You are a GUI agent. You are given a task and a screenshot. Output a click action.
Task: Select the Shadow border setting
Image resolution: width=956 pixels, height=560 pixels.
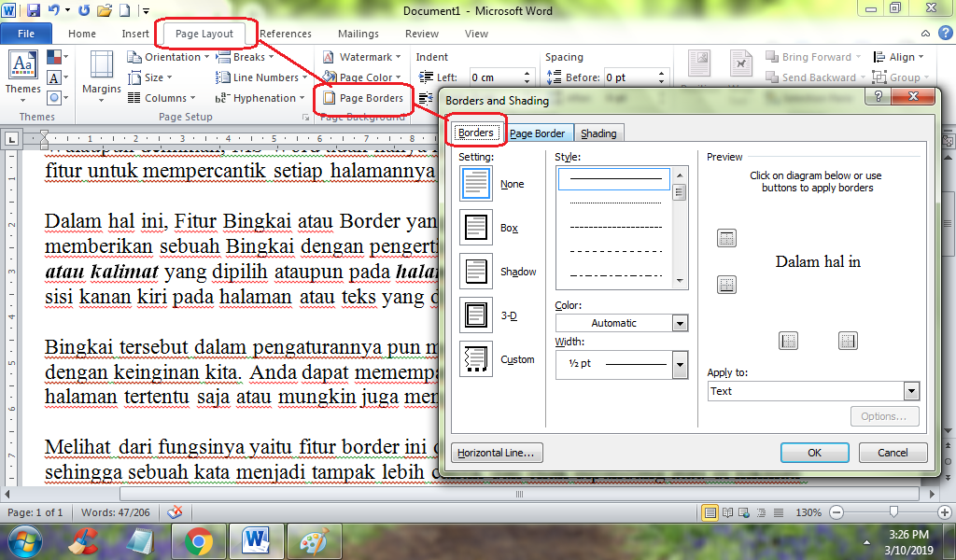[x=475, y=272]
